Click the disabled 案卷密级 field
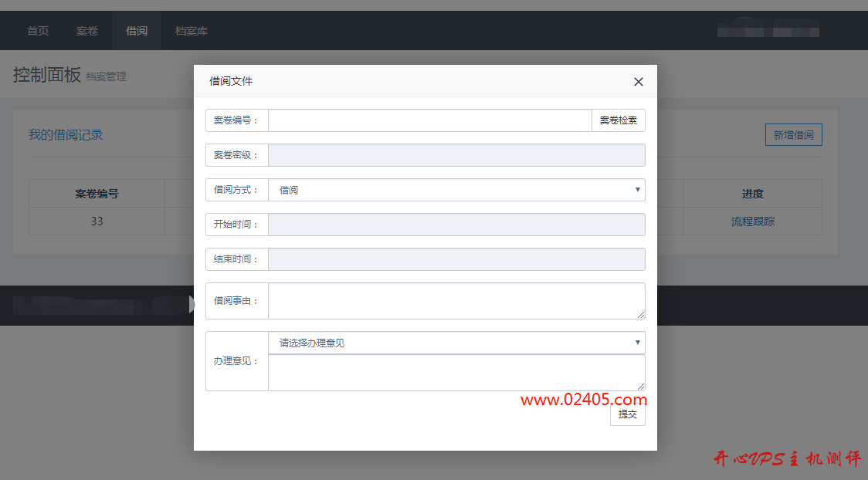Image resolution: width=868 pixels, height=480 pixels. (x=456, y=154)
